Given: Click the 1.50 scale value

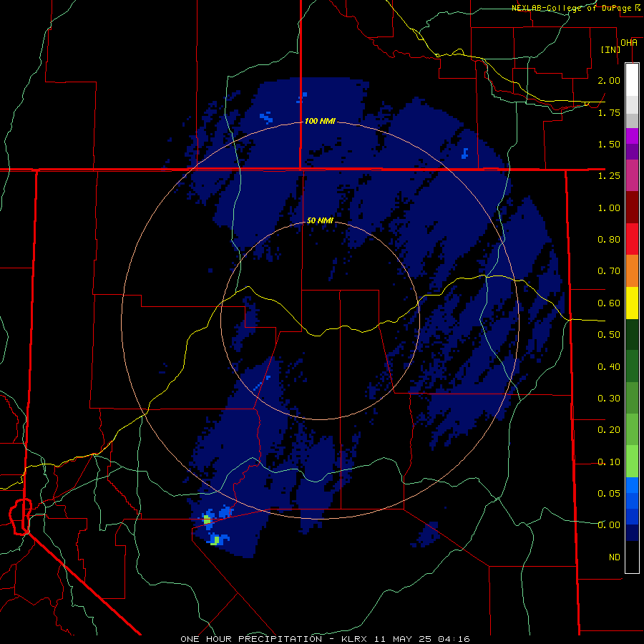Looking at the screenshot, I should 609,144.
